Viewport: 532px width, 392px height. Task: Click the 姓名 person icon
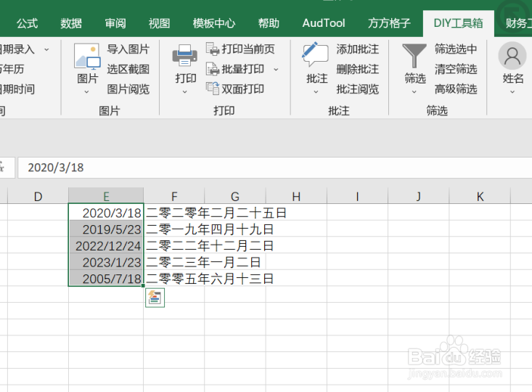(x=512, y=56)
